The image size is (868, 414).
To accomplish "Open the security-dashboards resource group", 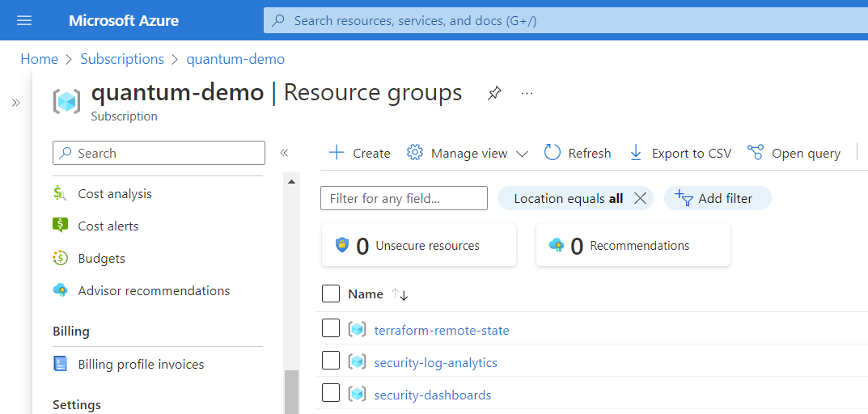I will (x=432, y=395).
